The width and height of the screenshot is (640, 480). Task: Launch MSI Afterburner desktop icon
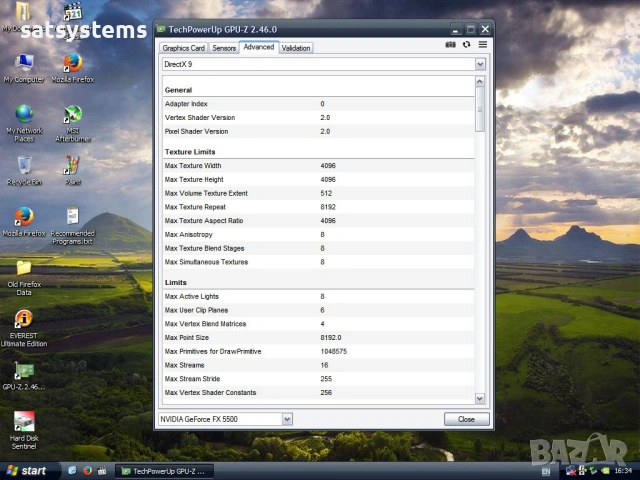(x=73, y=123)
